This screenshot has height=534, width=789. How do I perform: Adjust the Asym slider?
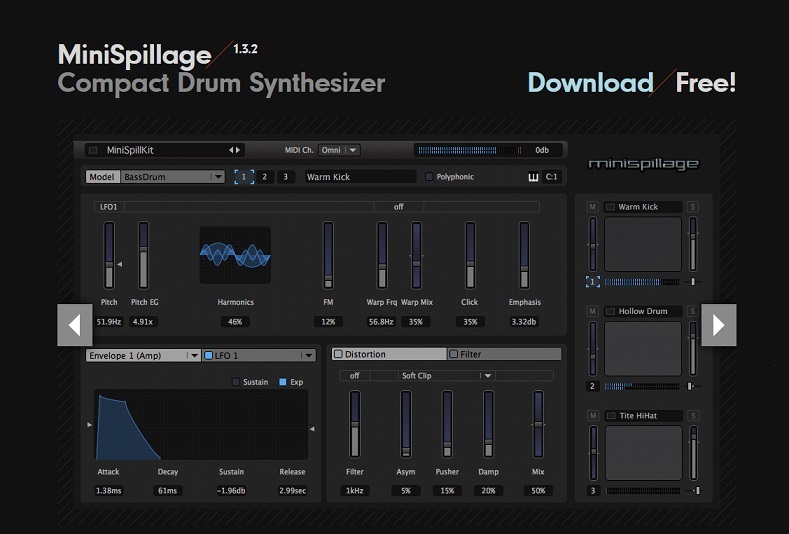coord(406,424)
